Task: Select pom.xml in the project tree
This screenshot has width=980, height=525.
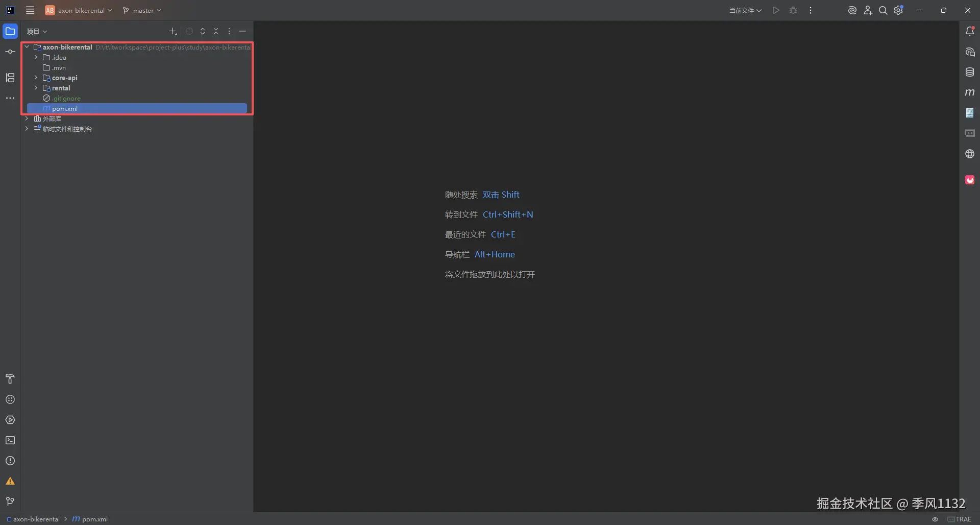Action: (x=137, y=108)
